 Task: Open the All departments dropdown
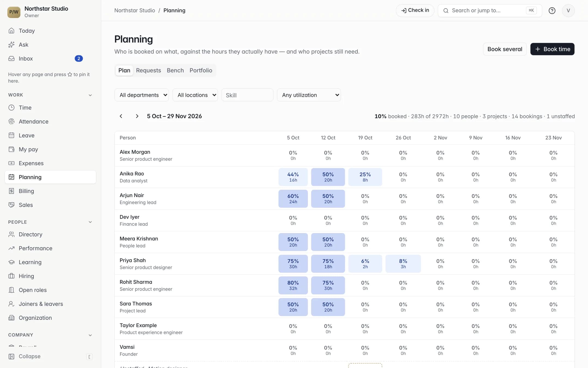click(x=142, y=95)
